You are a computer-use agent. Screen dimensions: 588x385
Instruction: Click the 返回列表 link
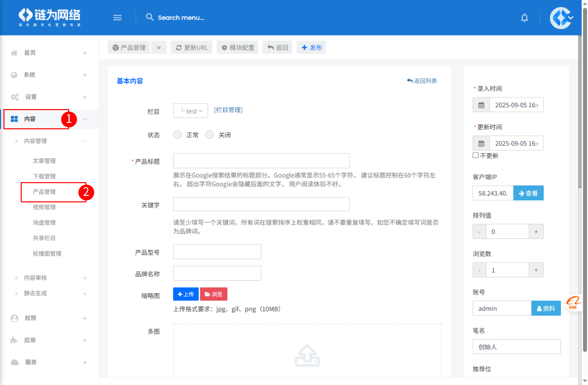(x=422, y=80)
